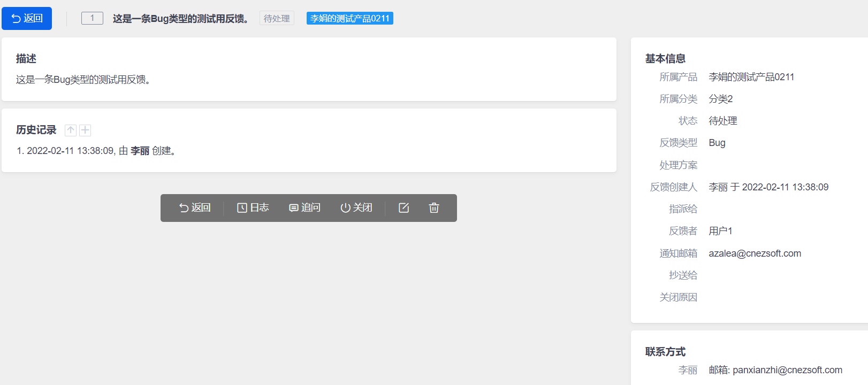Image resolution: width=868 pixels, height=385 pixels.
Task: Click the trash delete icon in the toolbar
Action: click(x=434, y=207)
